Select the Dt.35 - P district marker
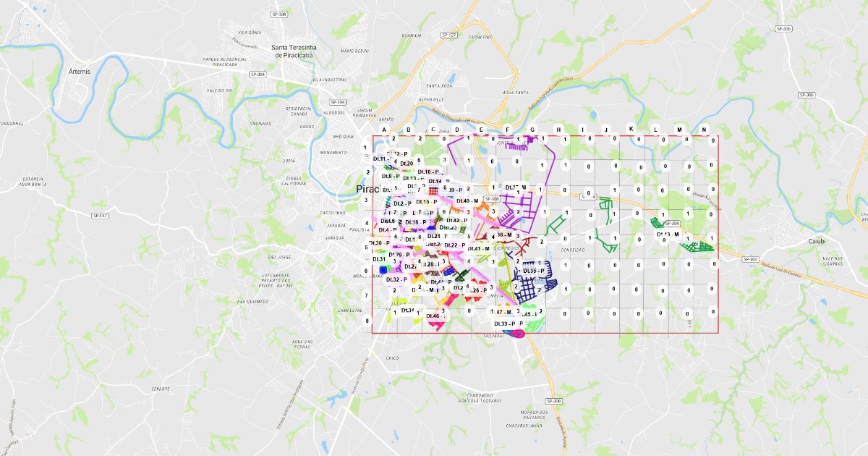 coord(535,271)
